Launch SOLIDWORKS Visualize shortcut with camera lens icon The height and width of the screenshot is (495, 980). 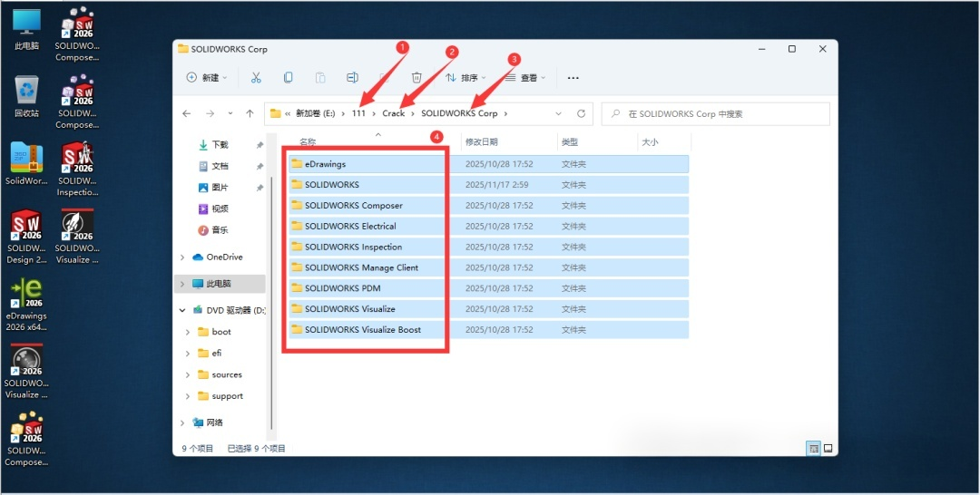[x=26, y=372]
